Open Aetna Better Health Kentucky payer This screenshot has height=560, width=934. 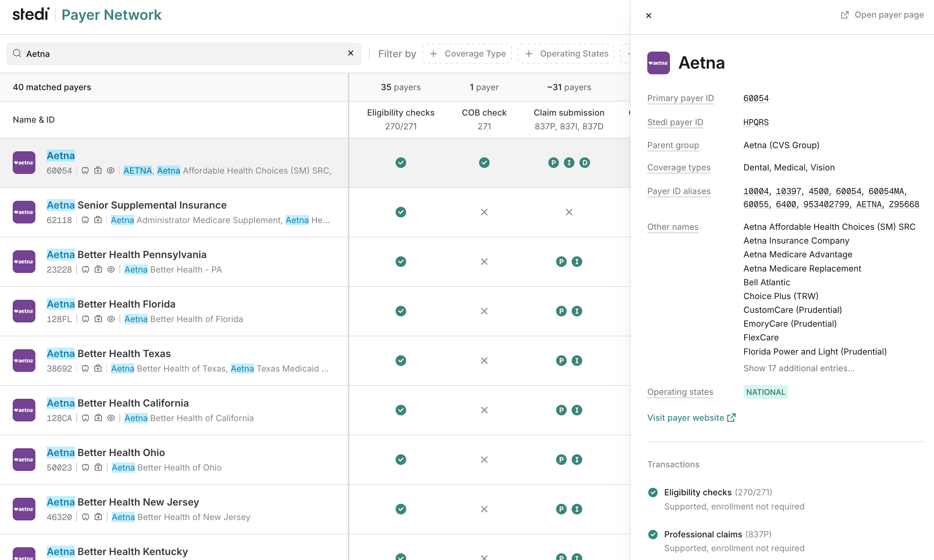click(117, 551)
